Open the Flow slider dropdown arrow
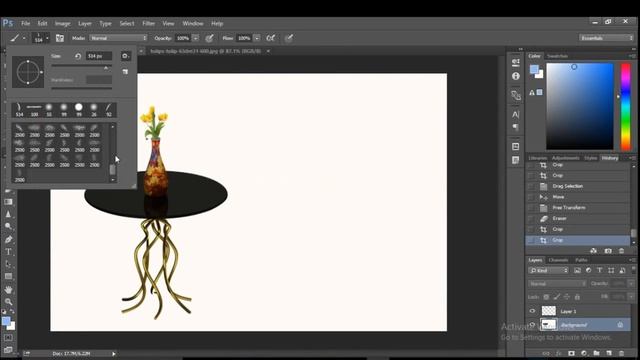This screenshot has height=360, width=640. [257, 38]
